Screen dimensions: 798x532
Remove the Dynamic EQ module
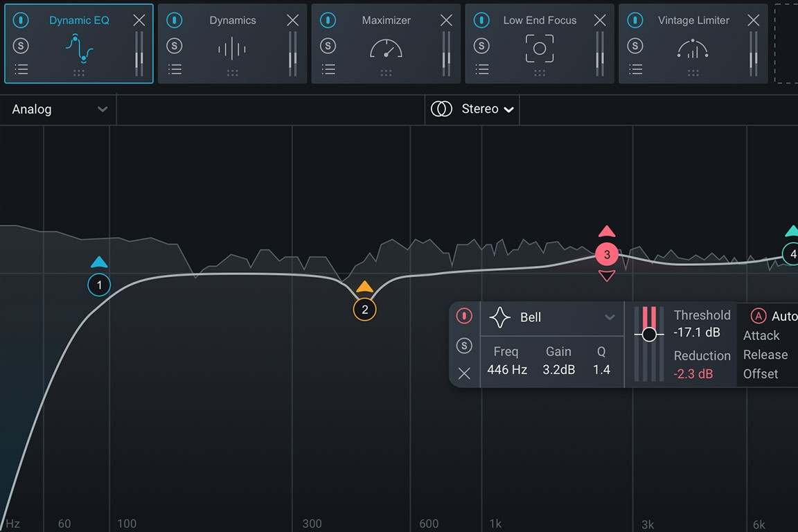(x=139, y=20)
